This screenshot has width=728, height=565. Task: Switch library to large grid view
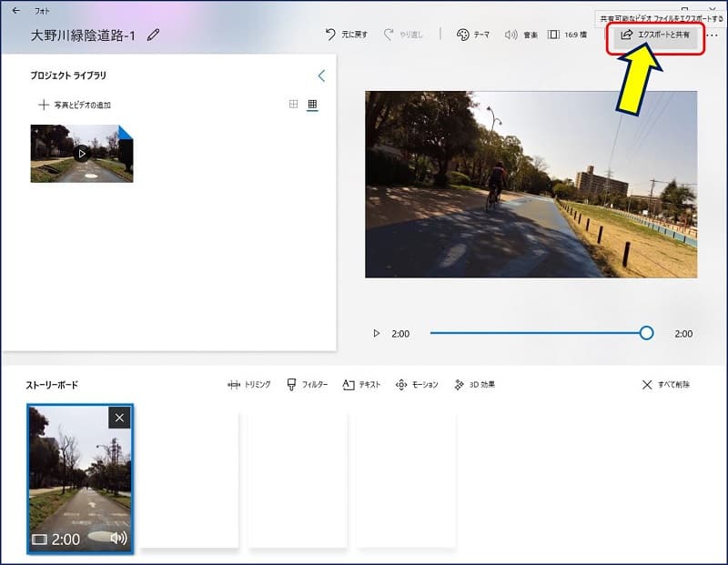point(293,105)
